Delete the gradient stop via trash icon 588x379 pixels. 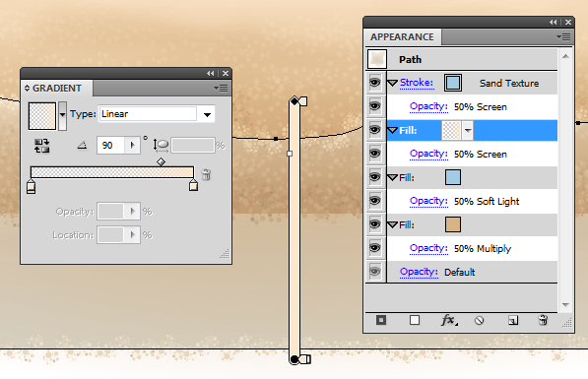(x=206, y=174)
